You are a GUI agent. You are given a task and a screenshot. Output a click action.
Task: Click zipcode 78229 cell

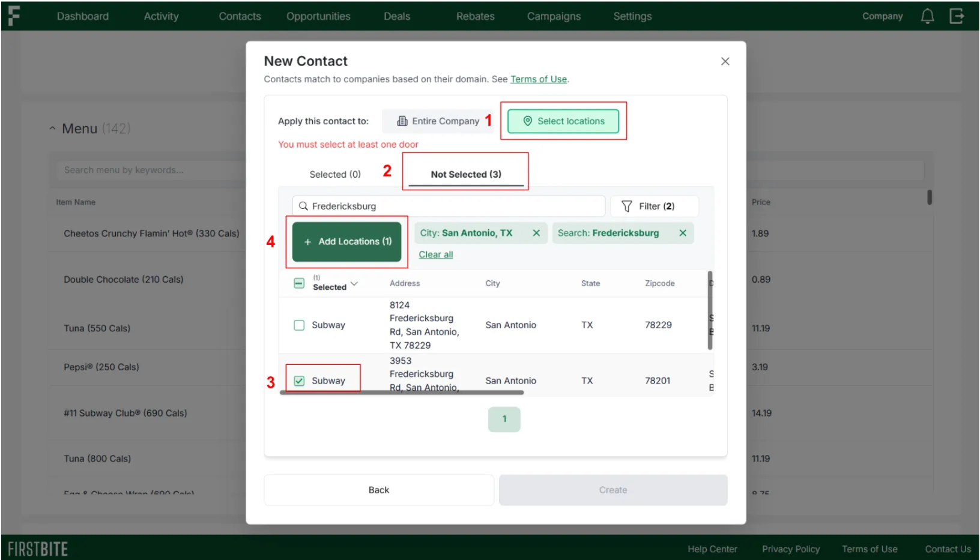[658, 325]
